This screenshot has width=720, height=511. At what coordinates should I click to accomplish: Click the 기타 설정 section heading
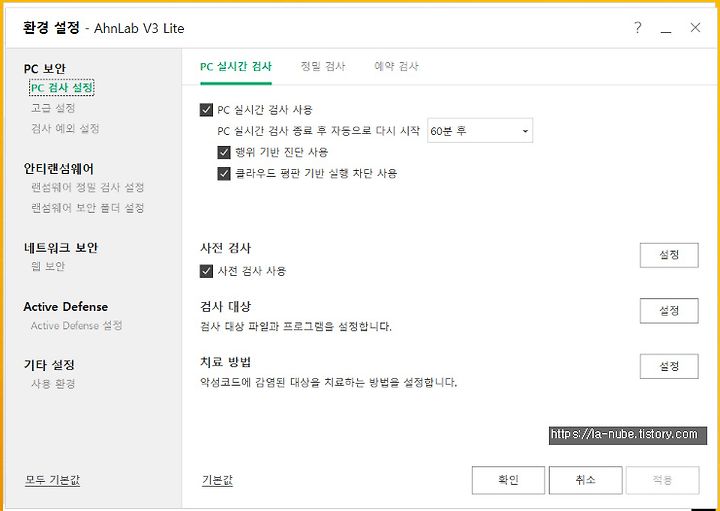(49, 365)
